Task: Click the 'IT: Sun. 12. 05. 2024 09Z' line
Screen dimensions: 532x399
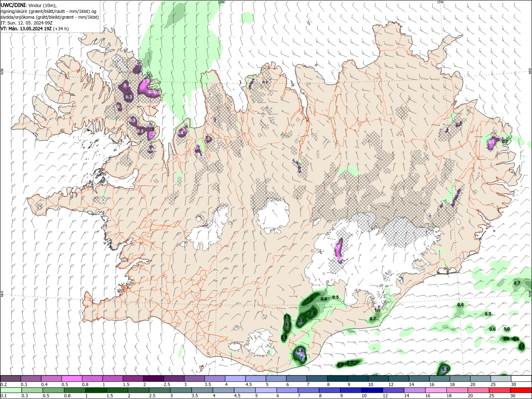Action: pyautogui.click(x=26, y=23)
